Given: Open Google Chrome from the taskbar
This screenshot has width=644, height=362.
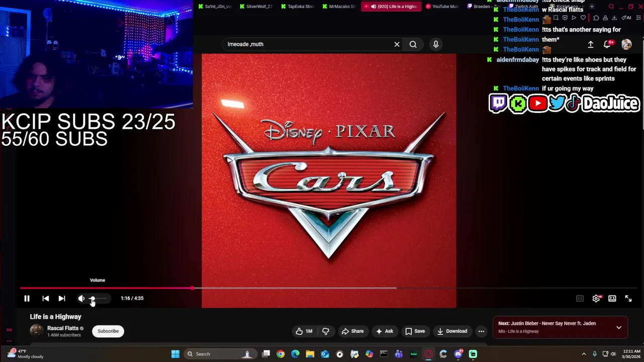Looking at the screenshot, I should point(281,354).
